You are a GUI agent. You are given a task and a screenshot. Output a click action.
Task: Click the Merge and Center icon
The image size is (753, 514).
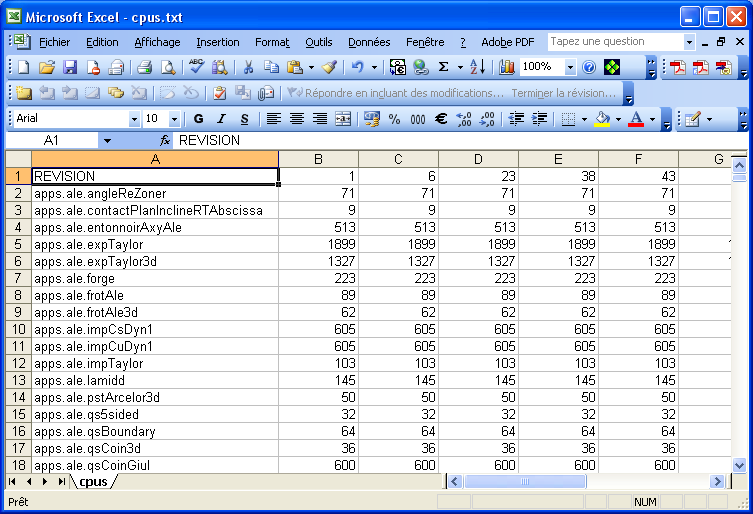tap(343, 119)
